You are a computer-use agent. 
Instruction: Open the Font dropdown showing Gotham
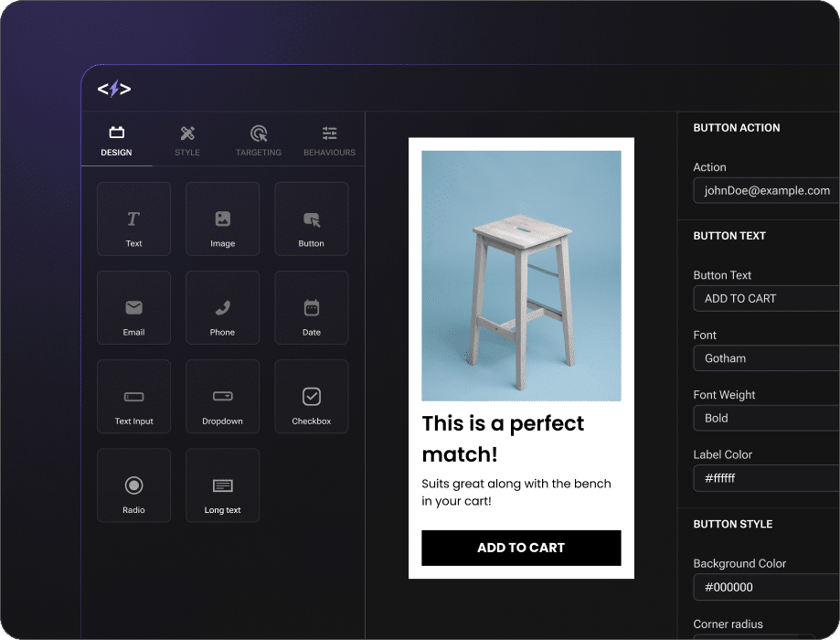[x=766, y=358]
